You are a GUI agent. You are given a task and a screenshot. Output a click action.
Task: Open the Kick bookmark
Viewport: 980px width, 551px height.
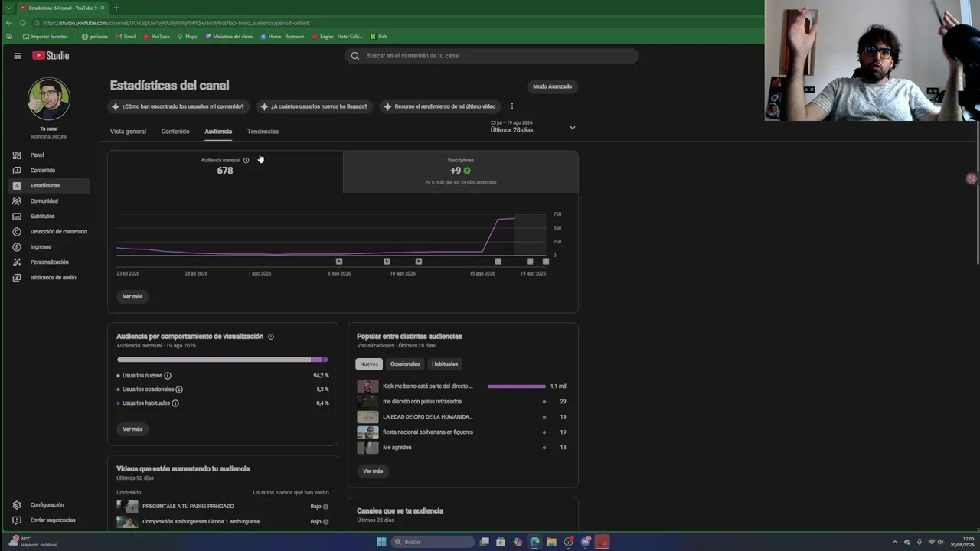pos(378,36)
